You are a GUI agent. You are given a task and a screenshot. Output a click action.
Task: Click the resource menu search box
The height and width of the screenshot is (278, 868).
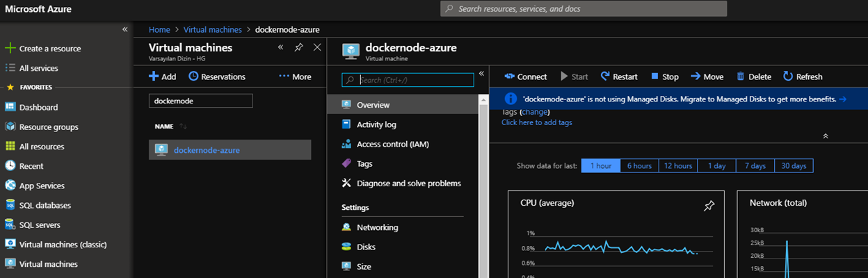(x=408, y=80)
